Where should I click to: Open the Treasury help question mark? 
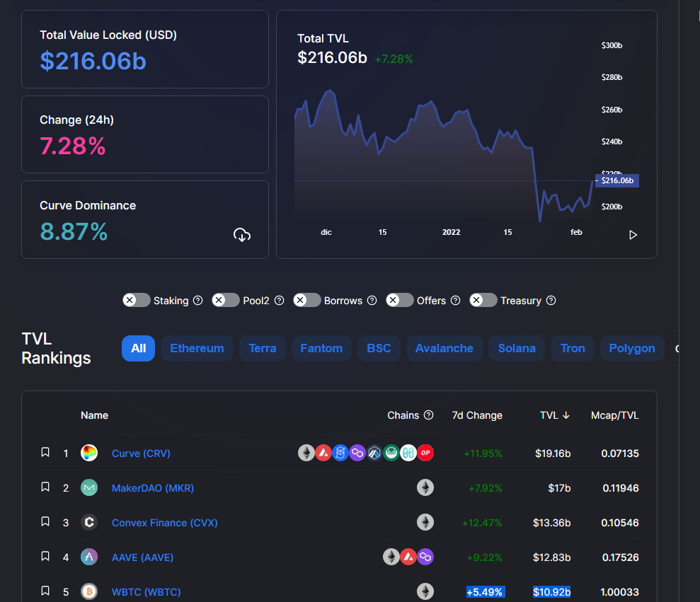(551, 301)
